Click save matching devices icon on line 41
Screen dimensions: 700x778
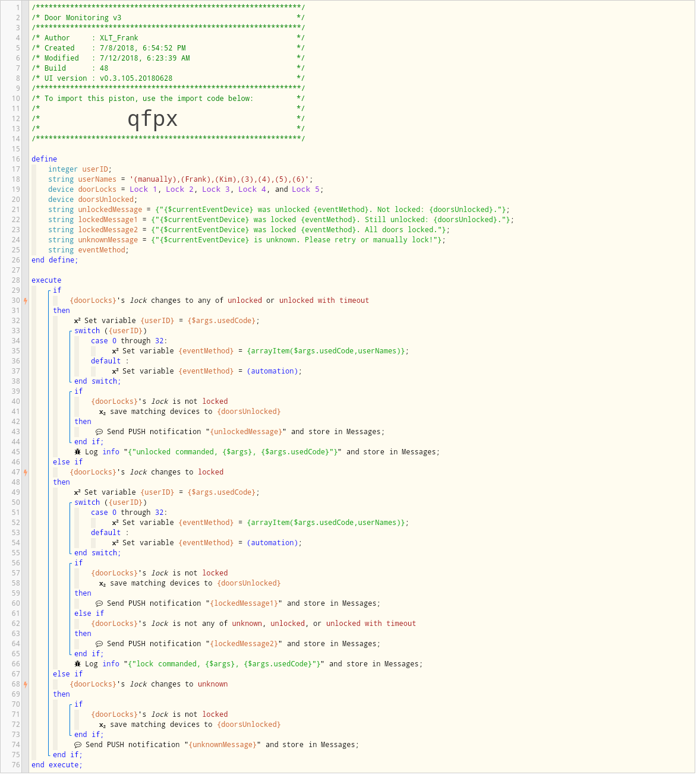click(103, 412)
